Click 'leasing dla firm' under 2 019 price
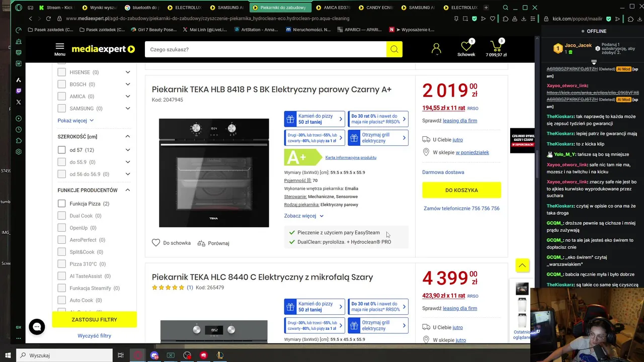The width and height of the screenshot is (644, 362). [x=460, y=121]
